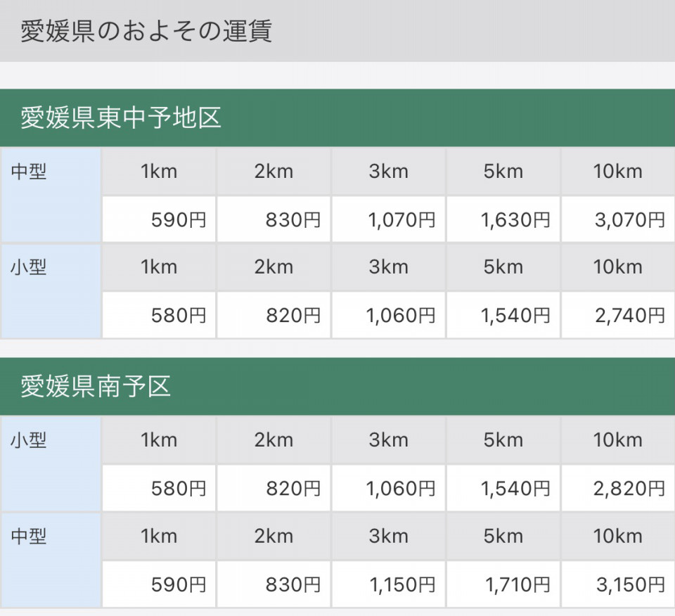
Task: Select the 5km header in the 南予区 中型 row
Action: click(503, 537)
